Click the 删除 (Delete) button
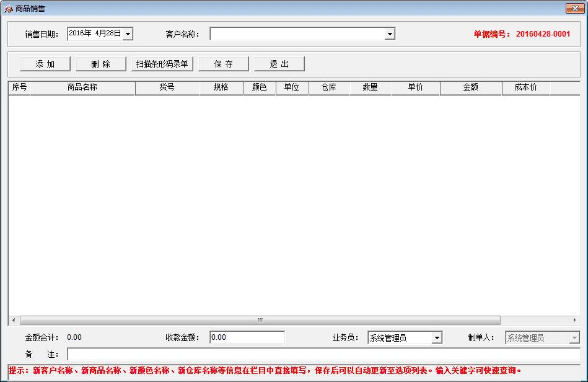 point(100,64)
